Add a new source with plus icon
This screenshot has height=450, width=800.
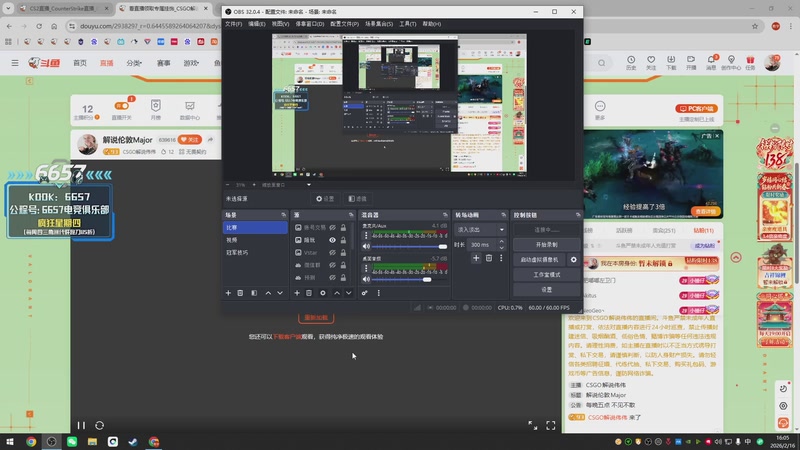297,293
